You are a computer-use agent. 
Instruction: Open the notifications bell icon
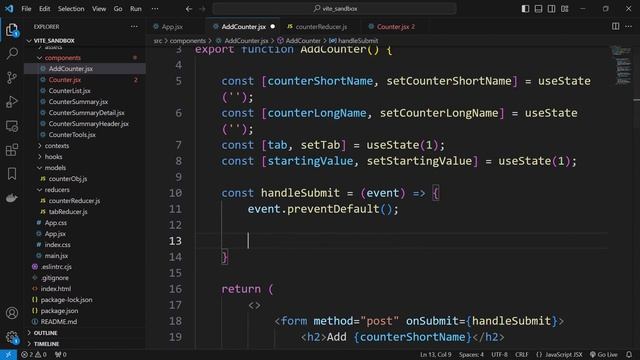click(x=629, y=355)
